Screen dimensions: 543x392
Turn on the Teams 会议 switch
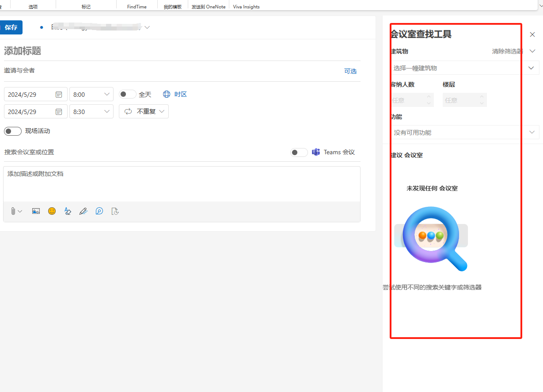pos(299,152)
